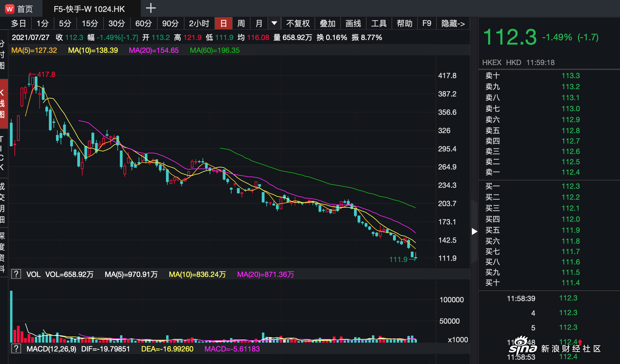Viewport: 620px width, 364px height.
Task: Open VOL indicator help question mark
Action: (x=16, y=274)
